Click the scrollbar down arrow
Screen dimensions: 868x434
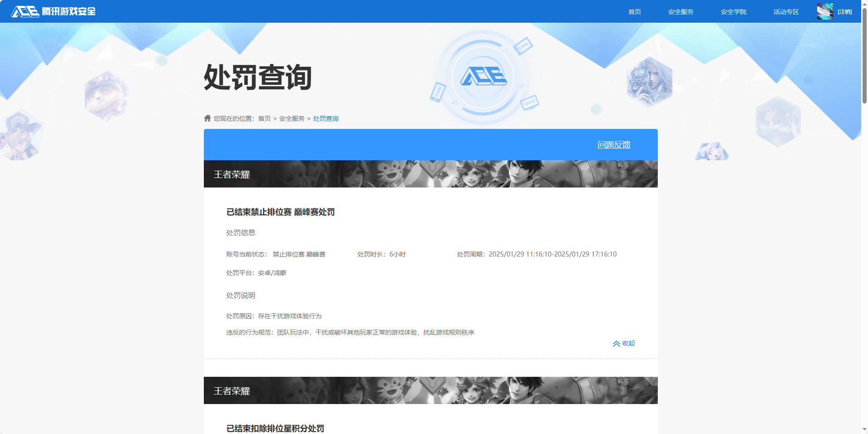coord(864,429)
